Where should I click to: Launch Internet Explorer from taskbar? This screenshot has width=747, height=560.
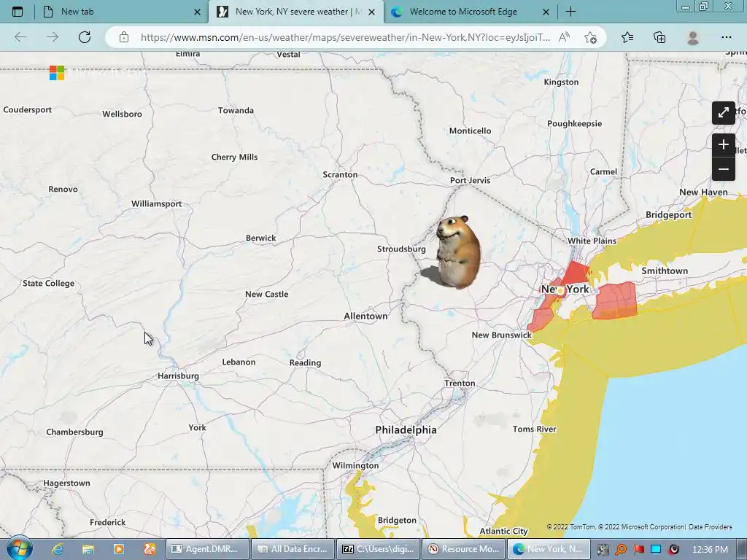pos(58,549)
